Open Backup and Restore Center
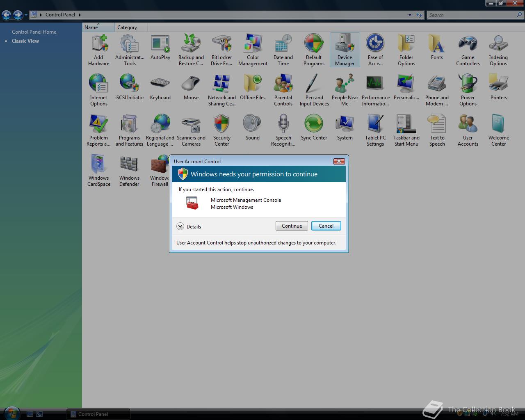 (x=191, y=50)
